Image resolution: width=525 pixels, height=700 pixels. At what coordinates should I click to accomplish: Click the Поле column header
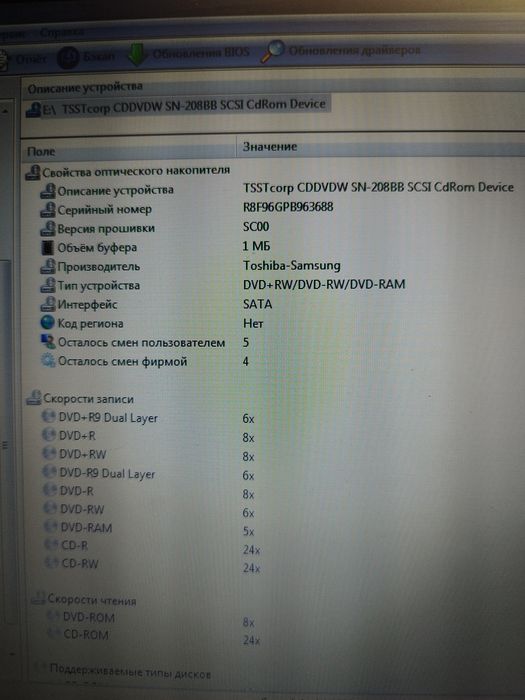41,151
